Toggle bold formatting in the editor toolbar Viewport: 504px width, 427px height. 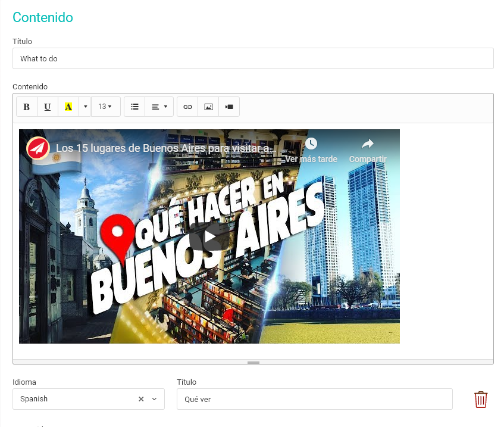tap(27, 107)
